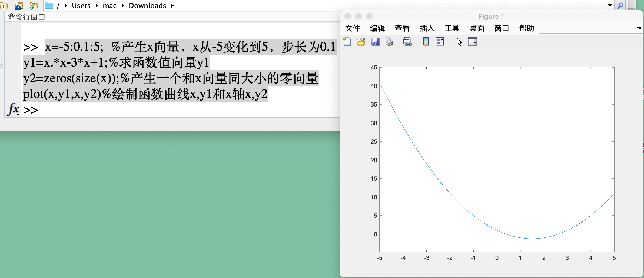644x278 pixels.
Task: Expand the Downloads breadcrumb arrow
Action: (172, 5)
